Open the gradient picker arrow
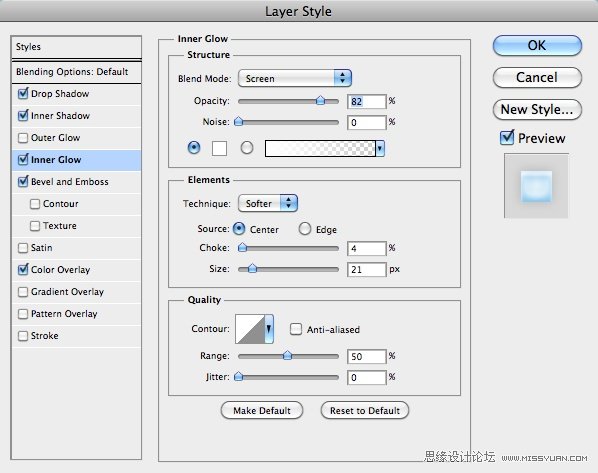Viewport: 598px width, 473px height. point(380,148)
